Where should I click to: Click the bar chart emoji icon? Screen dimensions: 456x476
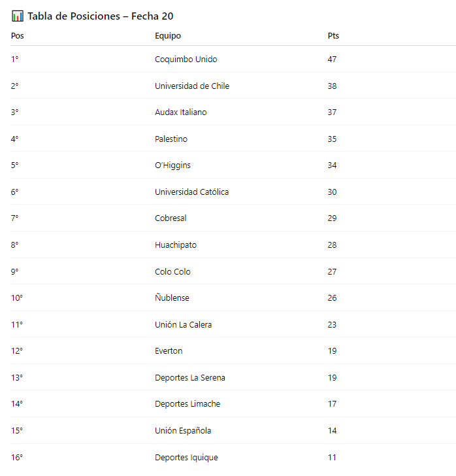tap(17, 16)
